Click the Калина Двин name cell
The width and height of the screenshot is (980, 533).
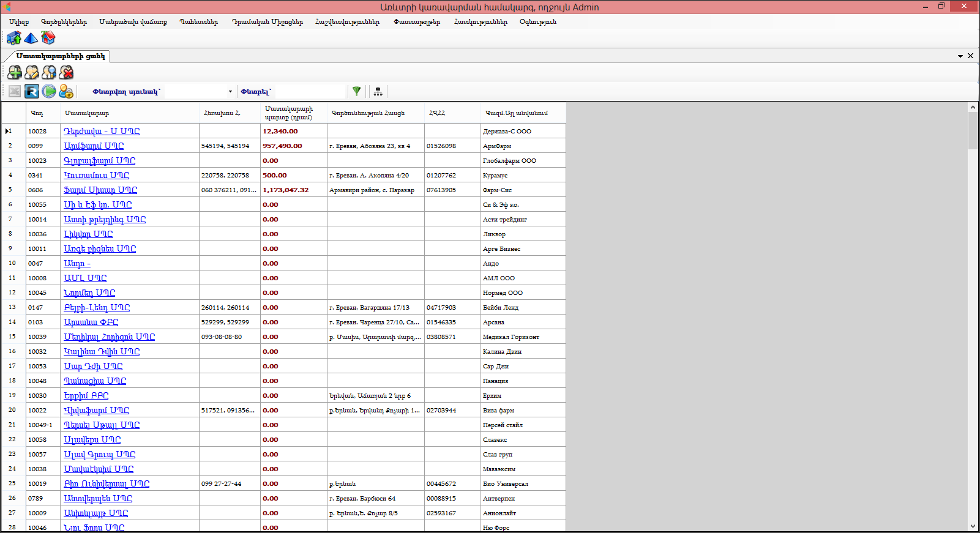523,351
